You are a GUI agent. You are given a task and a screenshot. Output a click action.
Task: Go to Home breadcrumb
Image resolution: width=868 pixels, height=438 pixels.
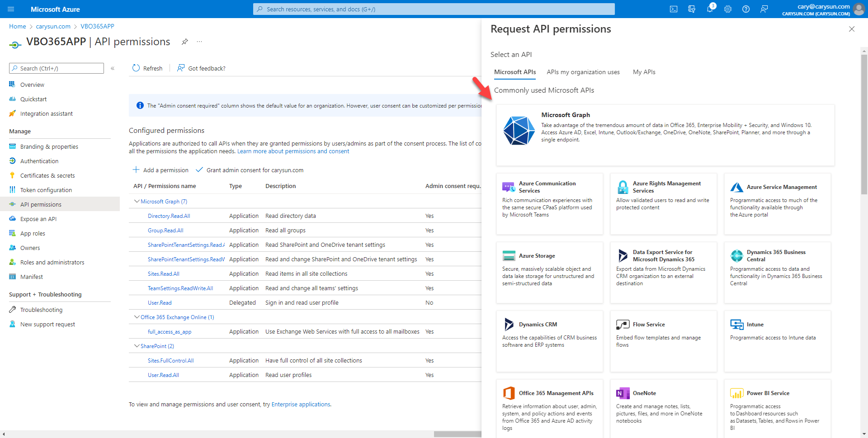(18, 26)
